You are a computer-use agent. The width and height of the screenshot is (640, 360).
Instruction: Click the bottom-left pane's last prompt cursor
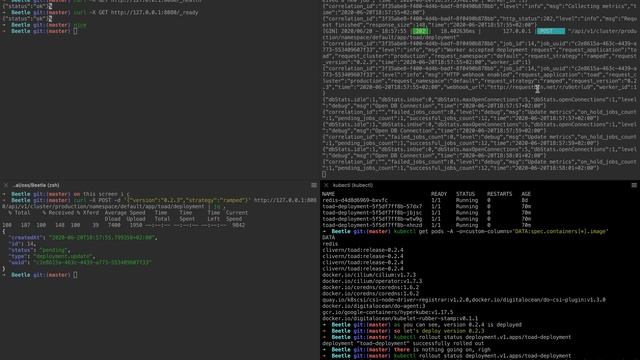(x=75, y=275)
